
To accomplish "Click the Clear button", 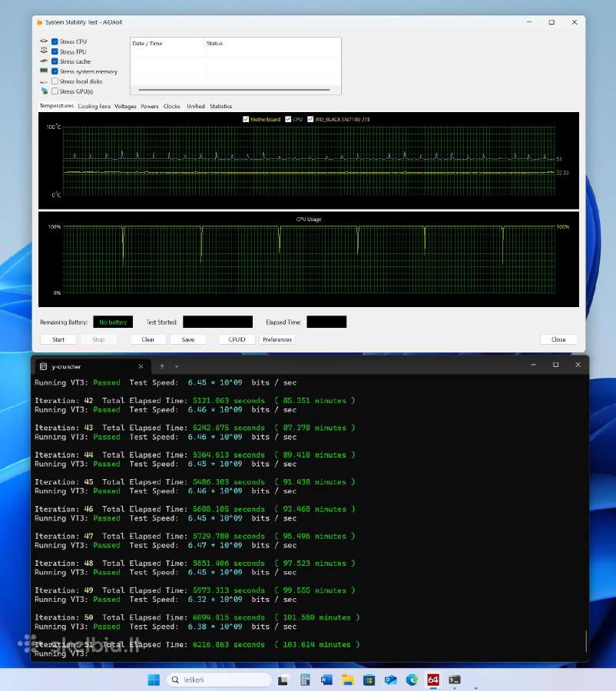I will (x=148, y=339).
